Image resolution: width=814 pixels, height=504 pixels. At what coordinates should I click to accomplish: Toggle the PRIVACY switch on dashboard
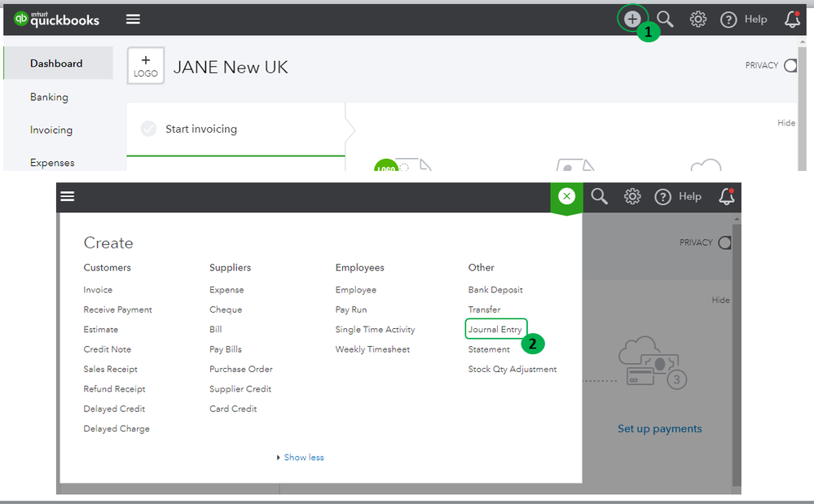click(790, 66)
